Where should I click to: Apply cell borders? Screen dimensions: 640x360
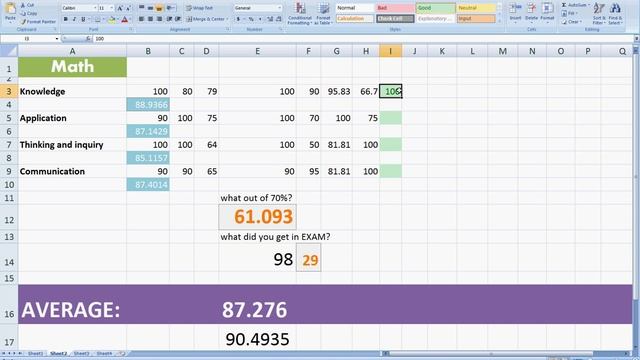(97, 19)
